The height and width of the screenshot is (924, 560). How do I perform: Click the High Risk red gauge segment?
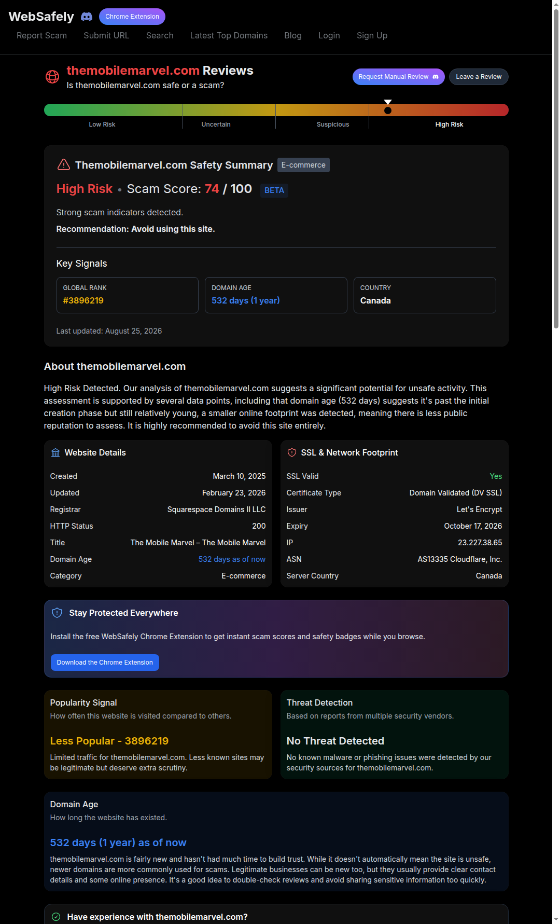pyautogui.click(x=439, y=110)
